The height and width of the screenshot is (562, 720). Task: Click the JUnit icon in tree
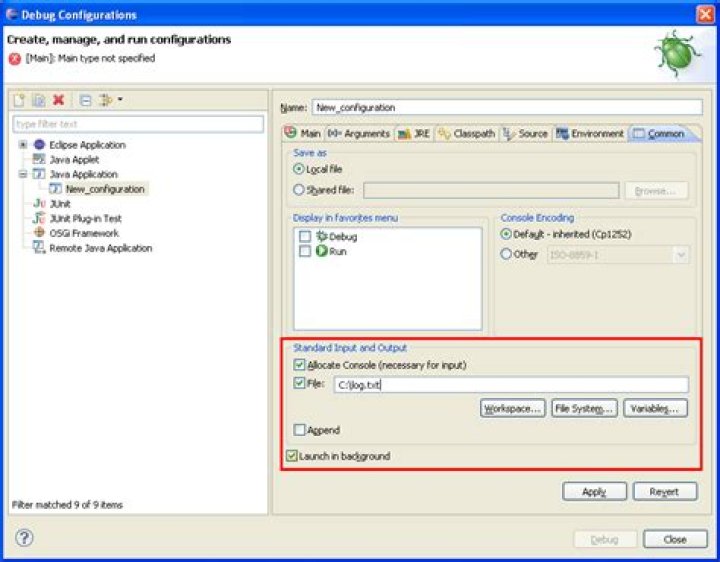(x=39, y=203)
